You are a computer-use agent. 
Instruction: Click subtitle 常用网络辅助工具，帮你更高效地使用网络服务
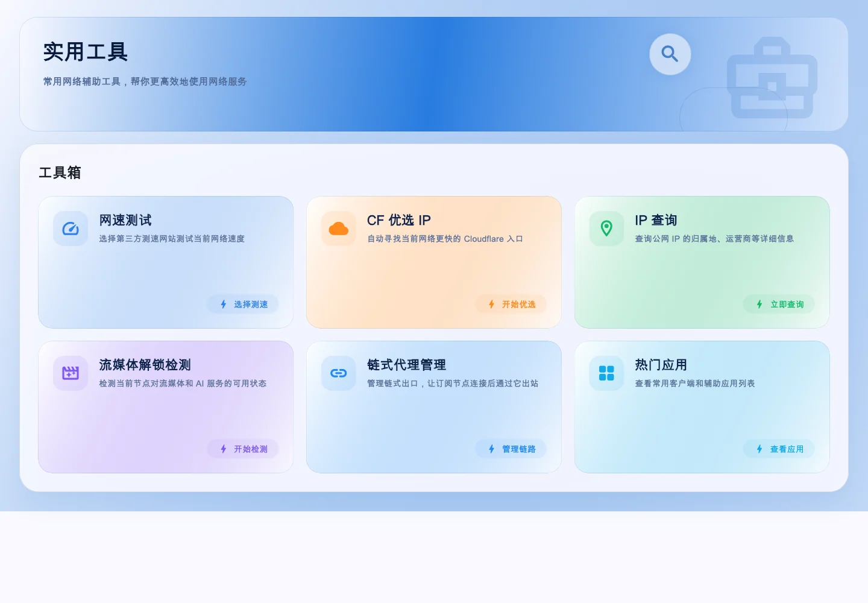[x=145, y=81]
